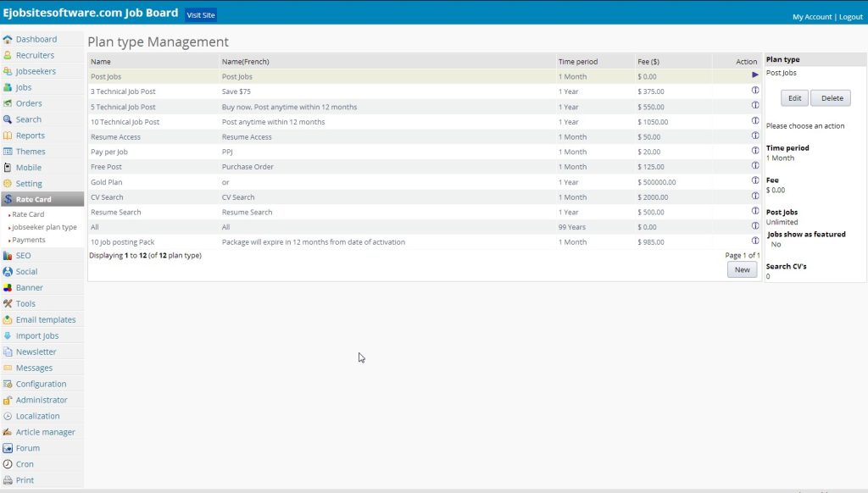Click info icon for 3 Technical Job Post
Screen dimensions: 868x493
[755, 90]
